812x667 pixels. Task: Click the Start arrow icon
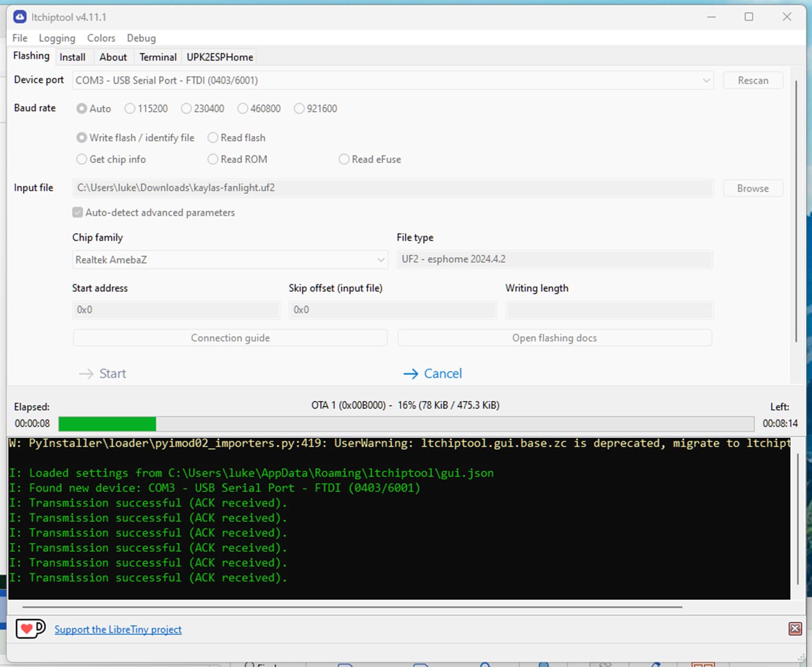tap(86, 374)
